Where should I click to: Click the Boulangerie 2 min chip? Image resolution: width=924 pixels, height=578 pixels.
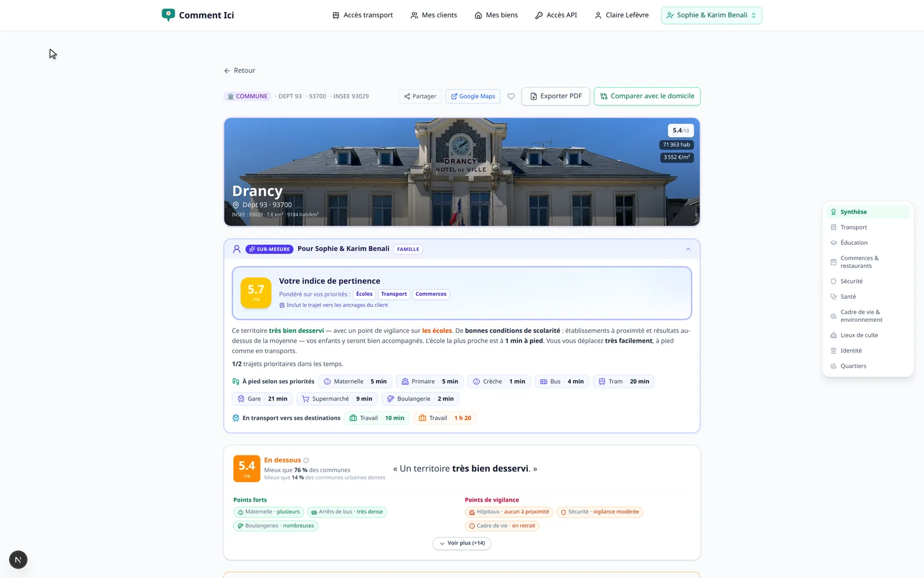(x=420, y=399)
